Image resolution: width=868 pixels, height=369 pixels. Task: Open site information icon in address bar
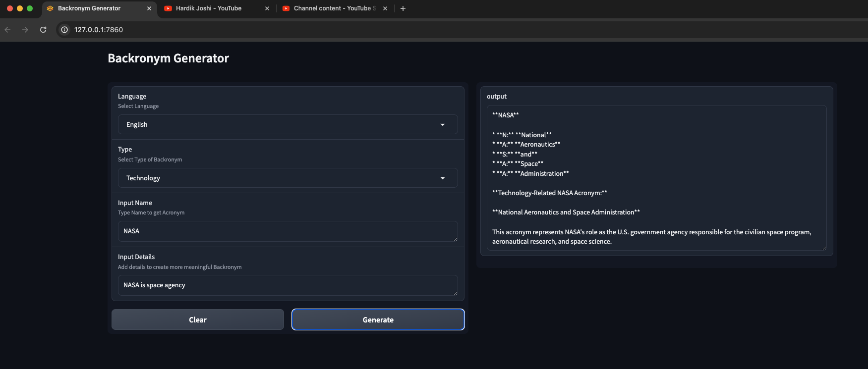pos(64,30)
